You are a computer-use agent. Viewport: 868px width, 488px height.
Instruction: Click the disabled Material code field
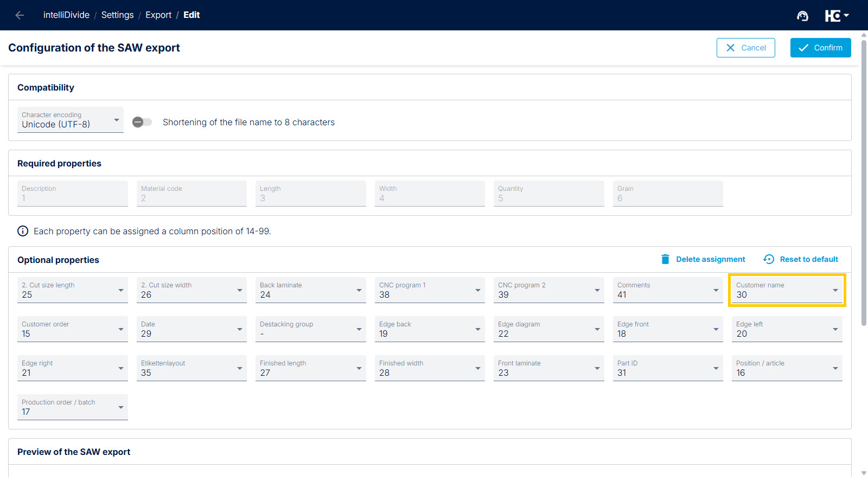(x=192, y=194)
